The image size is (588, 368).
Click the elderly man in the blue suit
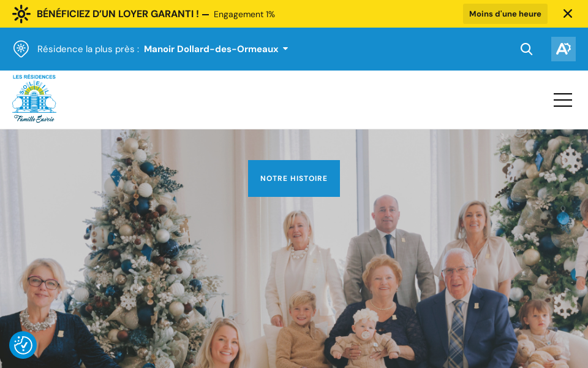465,308
